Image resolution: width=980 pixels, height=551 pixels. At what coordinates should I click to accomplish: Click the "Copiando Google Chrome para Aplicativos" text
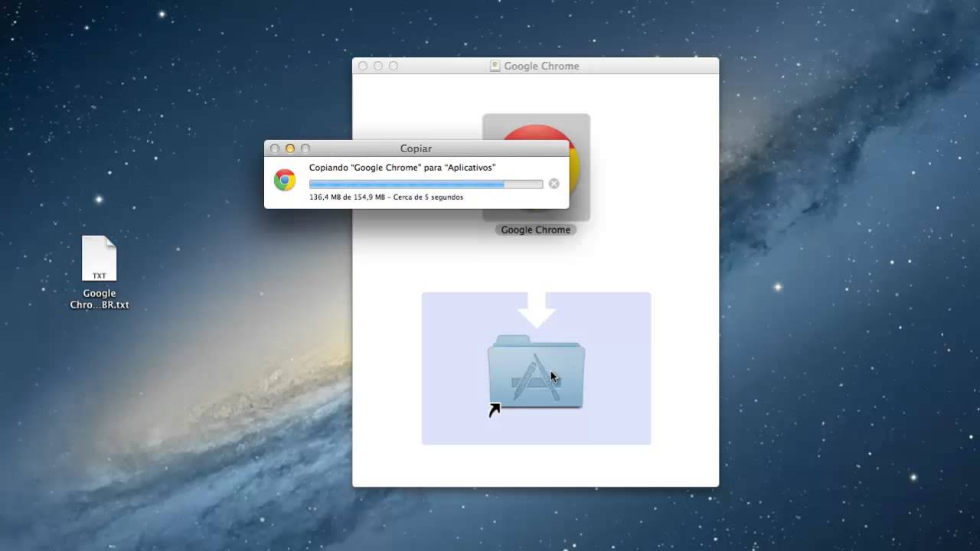[x=402, y=168]
